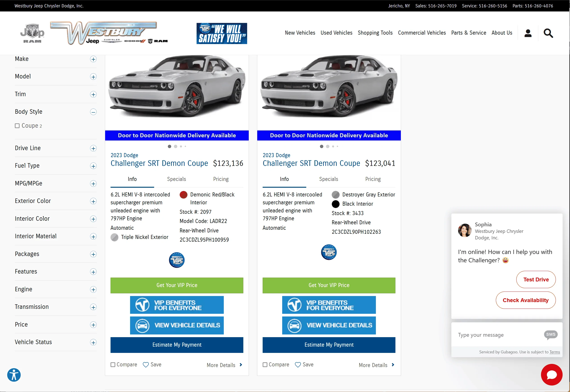Click the Triple Nickel exterior swatch

click(x=114, y=237)
